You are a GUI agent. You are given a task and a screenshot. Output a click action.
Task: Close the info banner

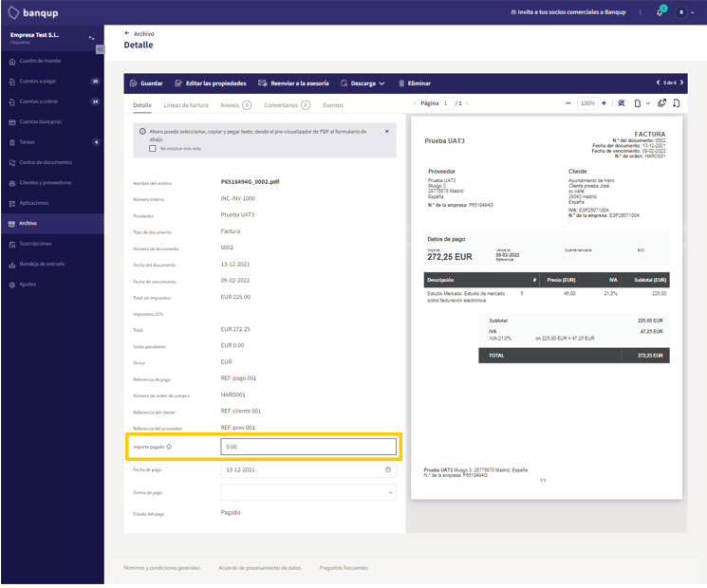pyautogui.click(x=387, y=132)
